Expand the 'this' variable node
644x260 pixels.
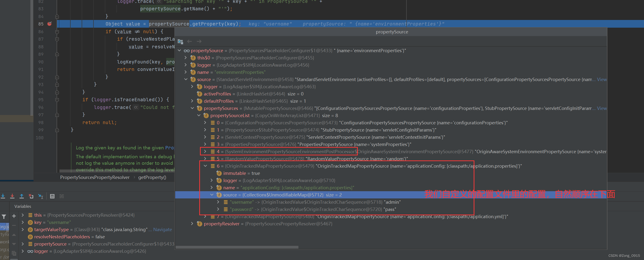tap(23, 215)
